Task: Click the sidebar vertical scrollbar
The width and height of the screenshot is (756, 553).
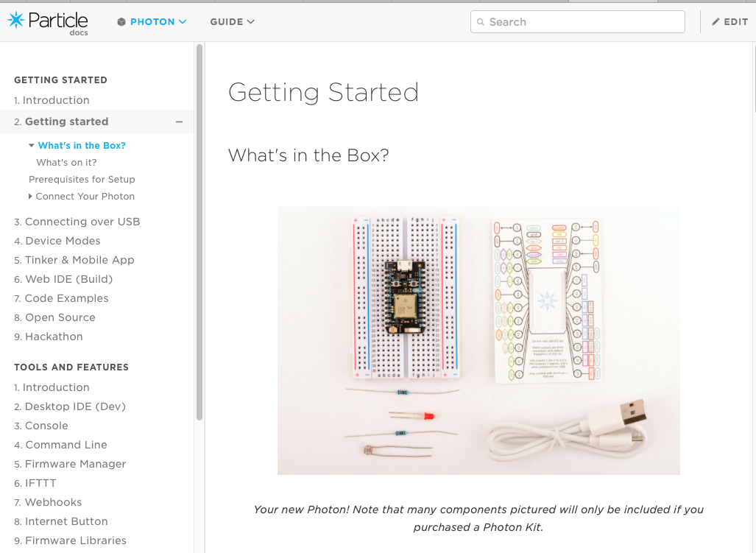Action: click(199, 232)
